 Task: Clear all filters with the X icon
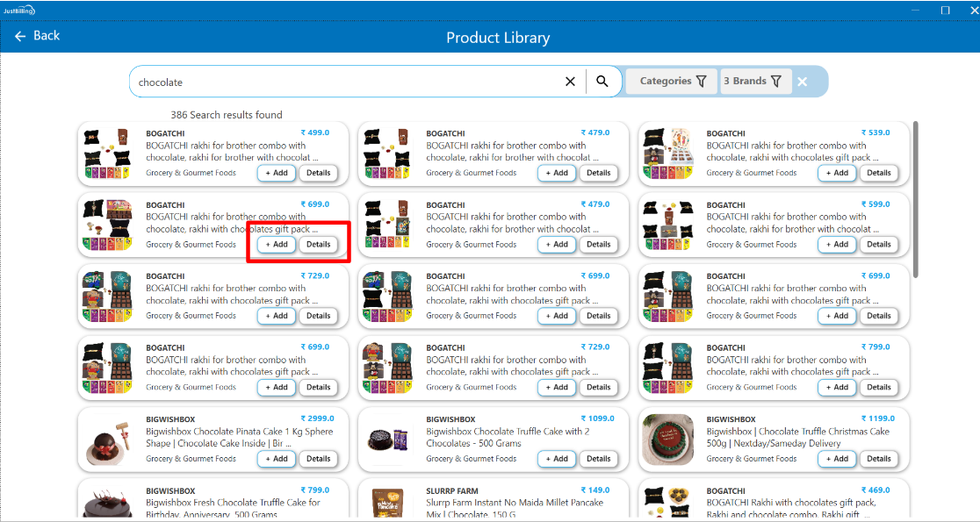(802, 82)
